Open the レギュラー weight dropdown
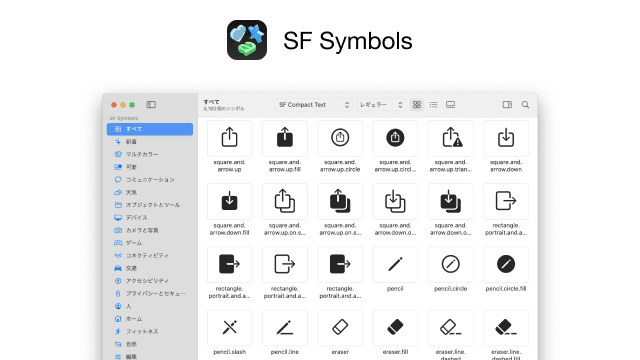This screenshot has width=640, height=360. pos(381,105)
